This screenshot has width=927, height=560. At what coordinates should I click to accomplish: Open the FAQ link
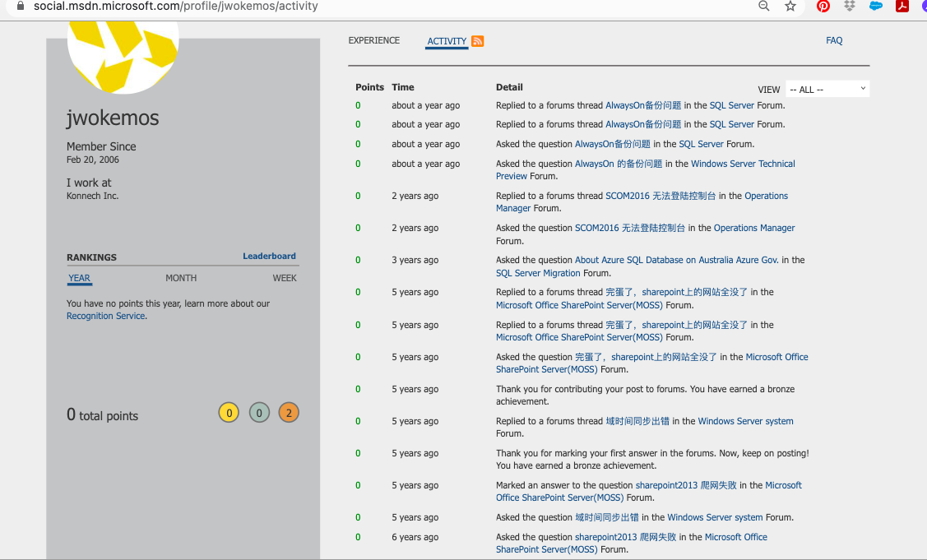pyautogui.click(x=834, y=40)
